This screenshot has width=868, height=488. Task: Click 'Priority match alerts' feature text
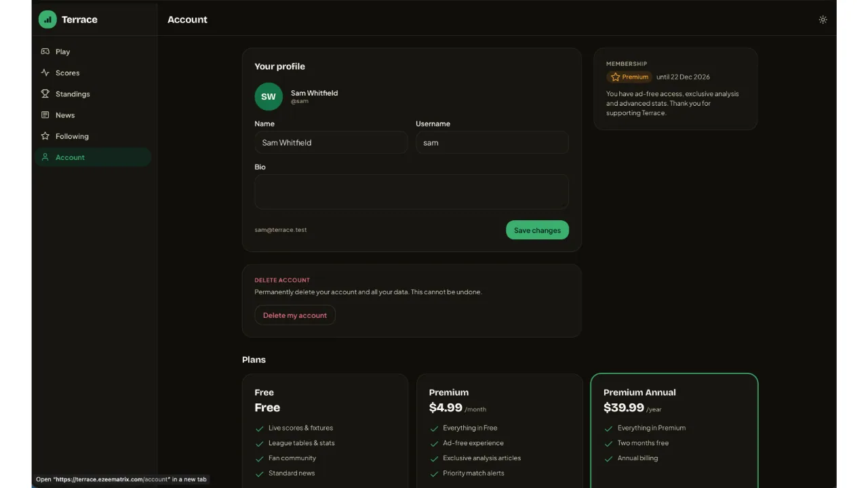coord(474,473)
